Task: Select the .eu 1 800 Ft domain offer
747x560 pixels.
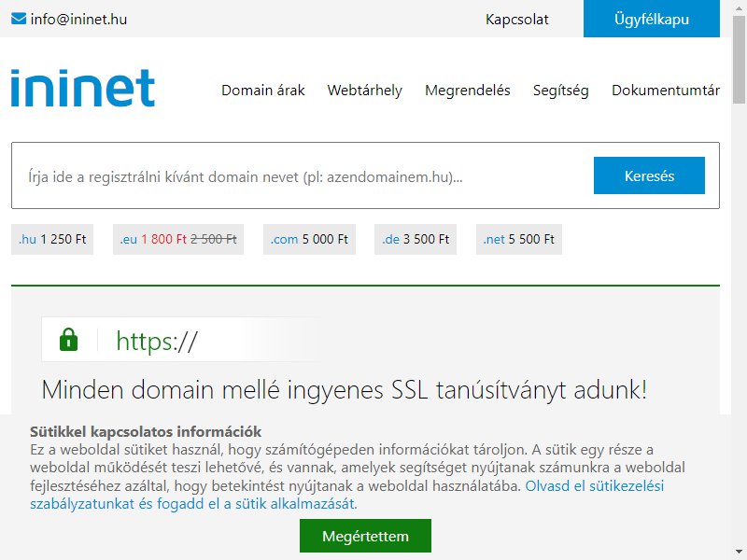Action: [x=178, y=239]
